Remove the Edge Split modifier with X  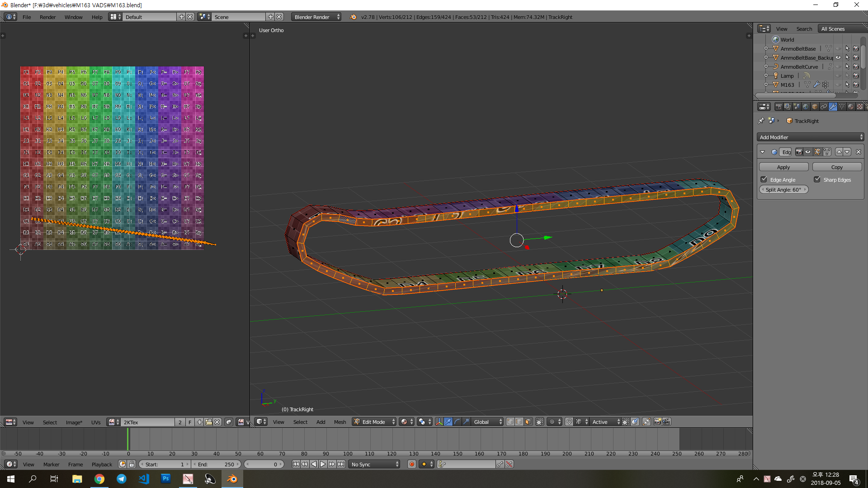coord(858,152)
